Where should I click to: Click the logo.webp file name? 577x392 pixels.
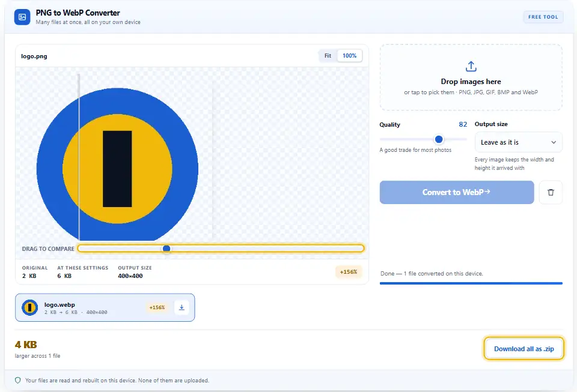[x=60, y=304]
